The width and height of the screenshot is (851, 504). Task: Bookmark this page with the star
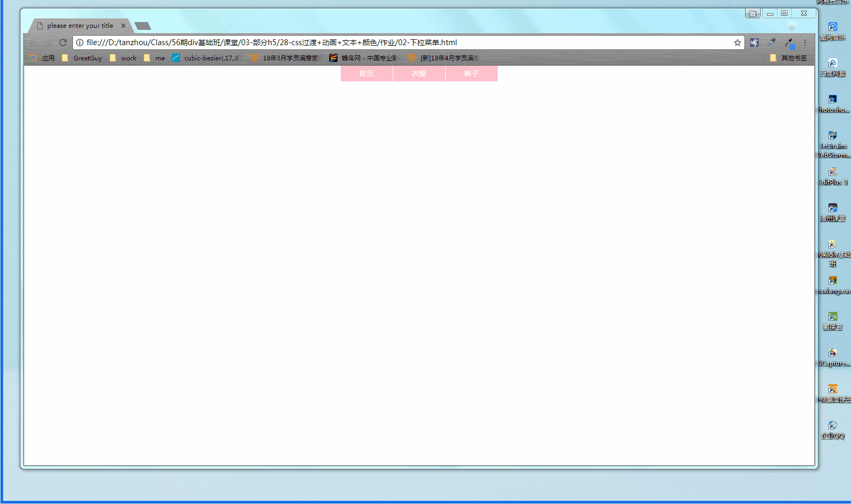coord(738,43)
